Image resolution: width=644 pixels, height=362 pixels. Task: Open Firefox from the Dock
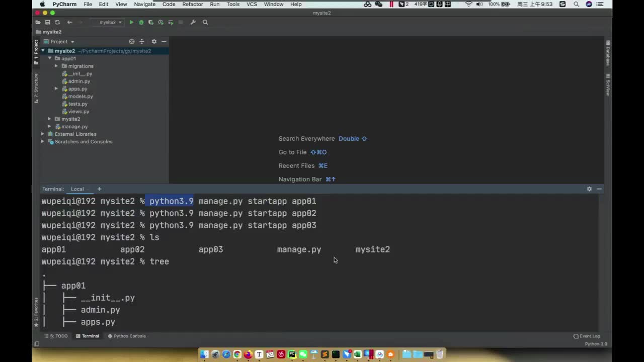pyautogui.click(x=248, y=354)
